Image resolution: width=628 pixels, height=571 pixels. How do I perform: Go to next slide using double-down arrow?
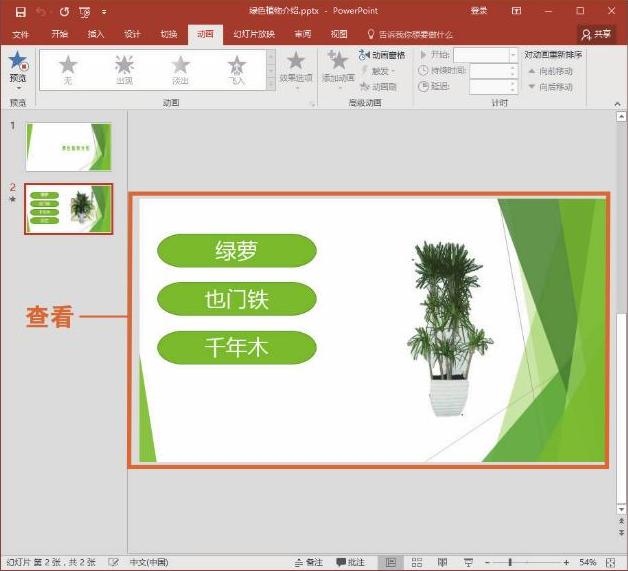tap(621, 533)
